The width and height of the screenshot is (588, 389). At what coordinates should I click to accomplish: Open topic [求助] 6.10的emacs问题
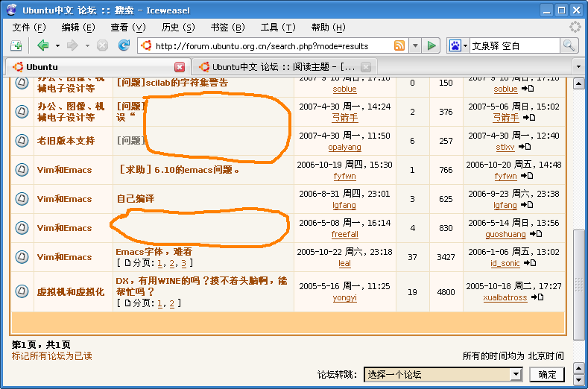point(179,170)
